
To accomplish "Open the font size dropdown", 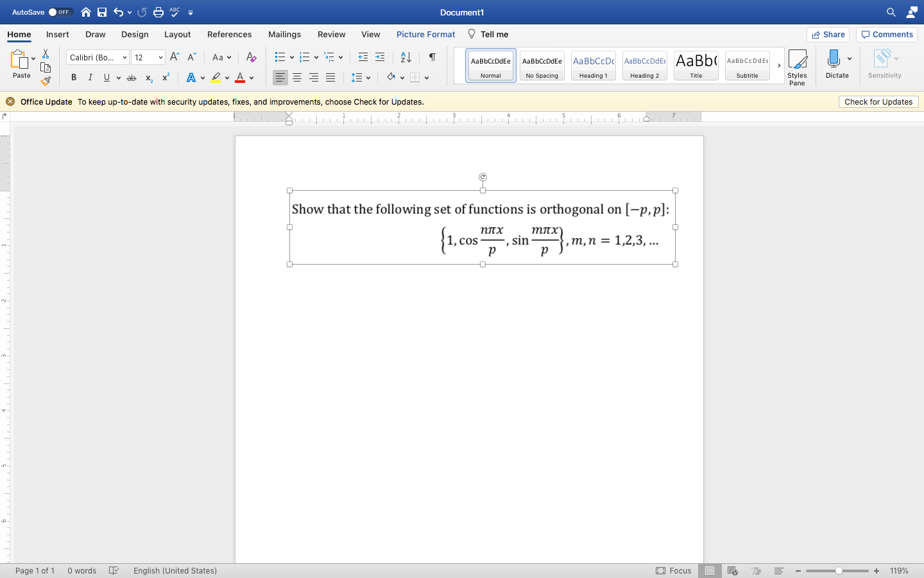I will click(160, 57).
